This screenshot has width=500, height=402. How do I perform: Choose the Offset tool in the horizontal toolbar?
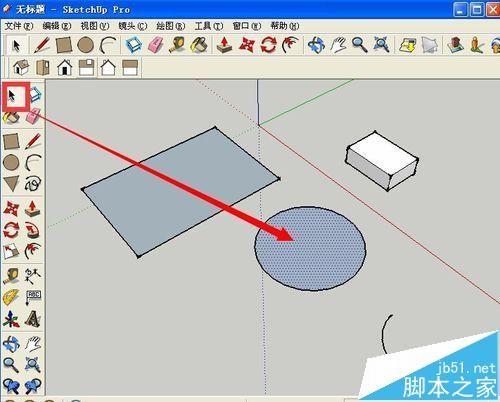pyautogui.click(x=290, y=45)
